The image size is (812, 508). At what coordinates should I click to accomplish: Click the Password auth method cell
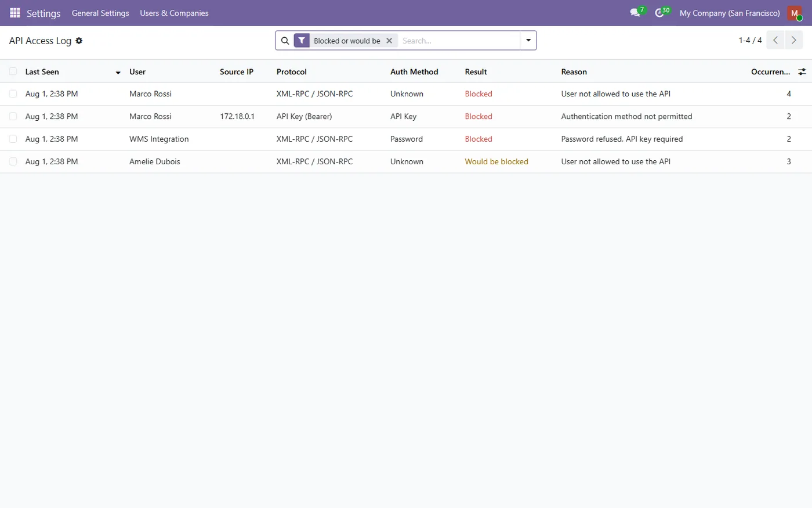click(x=407, y=139)
